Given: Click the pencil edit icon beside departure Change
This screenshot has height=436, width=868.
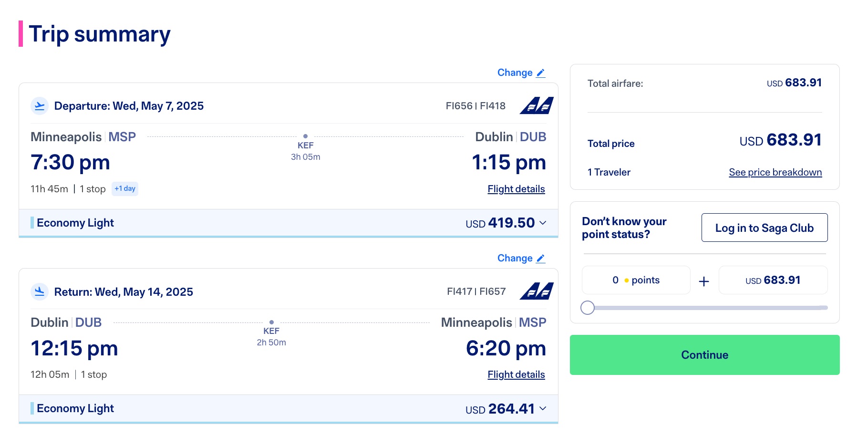Looking at the screenshot, I should pos(541,73).
